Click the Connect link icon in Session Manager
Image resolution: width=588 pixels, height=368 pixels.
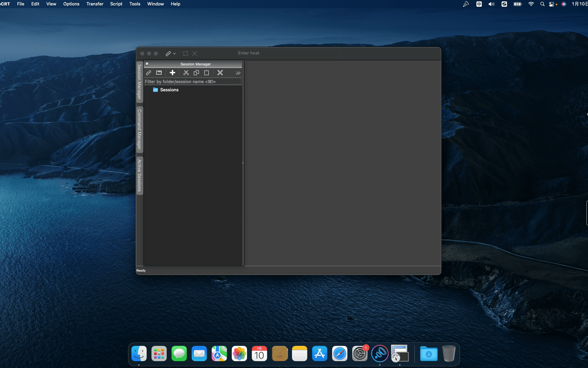pyautogui.click(x=148, y=73)
